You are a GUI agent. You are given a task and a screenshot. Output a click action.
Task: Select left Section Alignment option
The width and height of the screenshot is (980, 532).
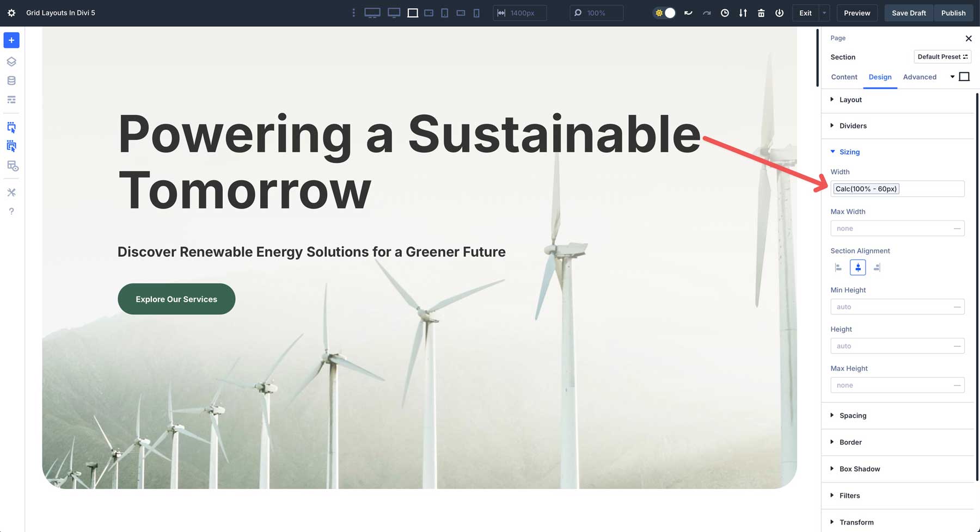(x=838, y=268)
